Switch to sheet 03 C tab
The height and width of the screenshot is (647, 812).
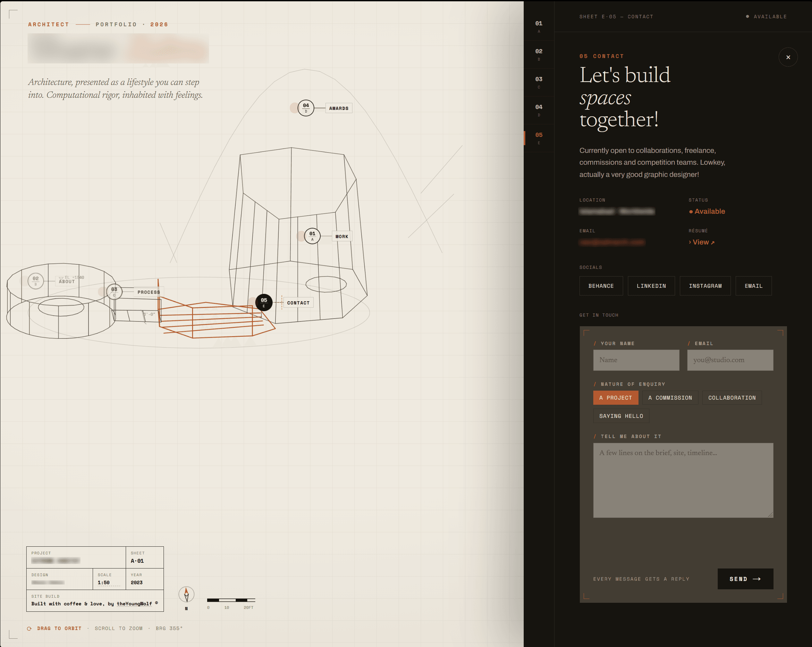(538, 82)
